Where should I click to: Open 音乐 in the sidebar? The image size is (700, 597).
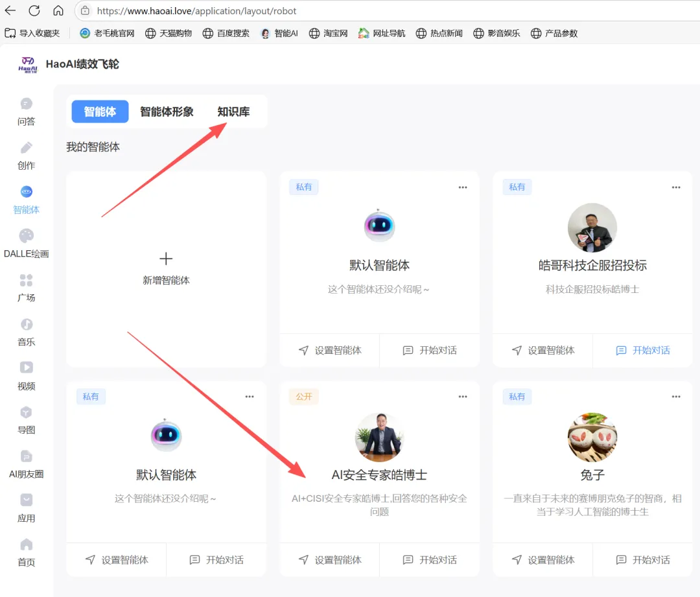coord(27,333)
